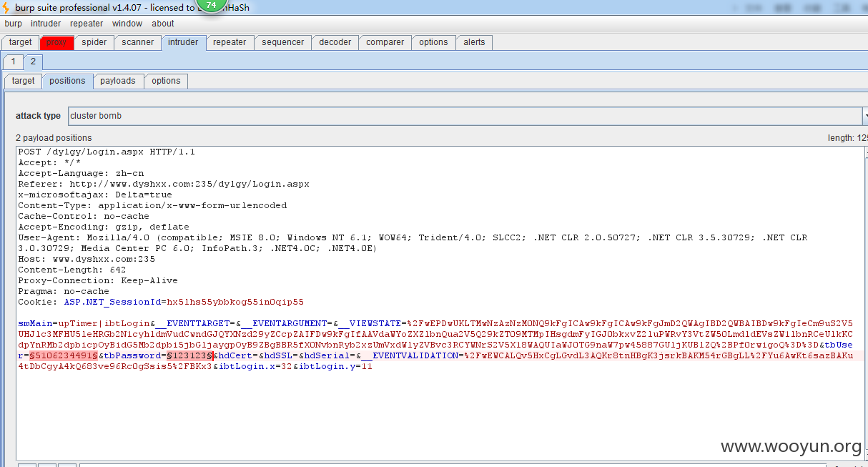This screenshot has width=868, height=467.
Task: Switch to the spider tab
Action: click(x=94, y=42)
